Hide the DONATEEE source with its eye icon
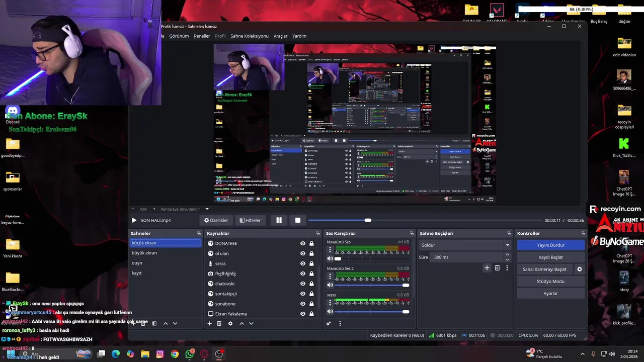 click(302, 243)
